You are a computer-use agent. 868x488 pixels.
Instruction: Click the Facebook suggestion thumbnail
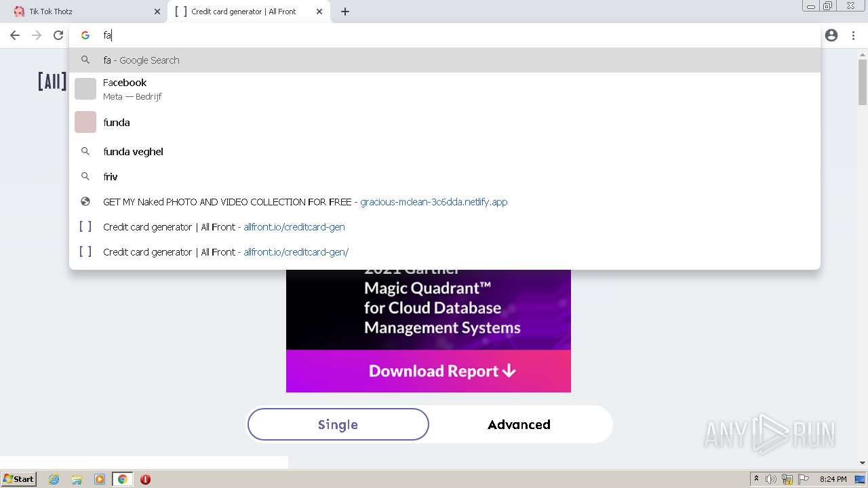coord(85,89)
